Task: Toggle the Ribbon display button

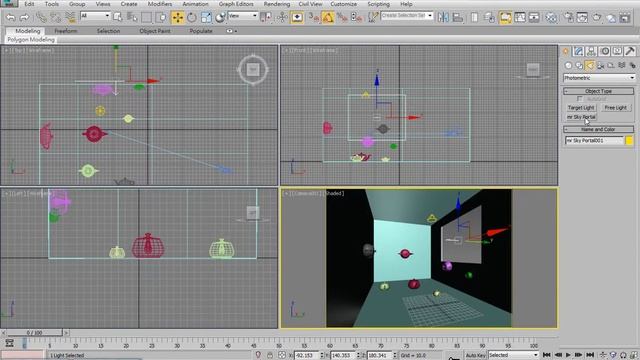Action: coord(505,17)
